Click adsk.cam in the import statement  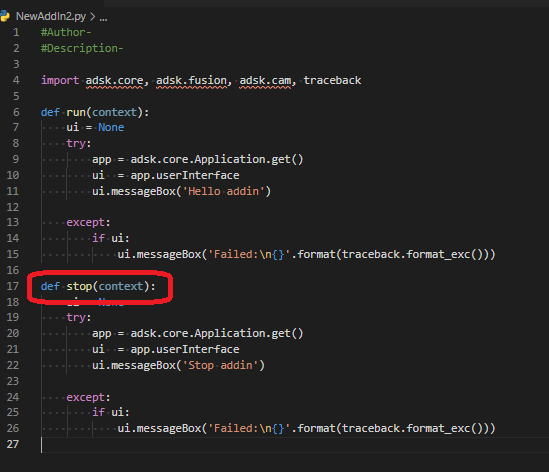[265, 81]
